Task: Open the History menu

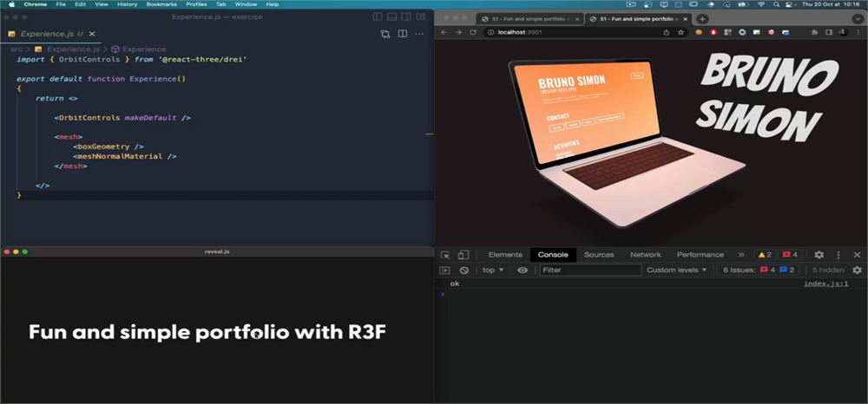Action: coord(128,3)
